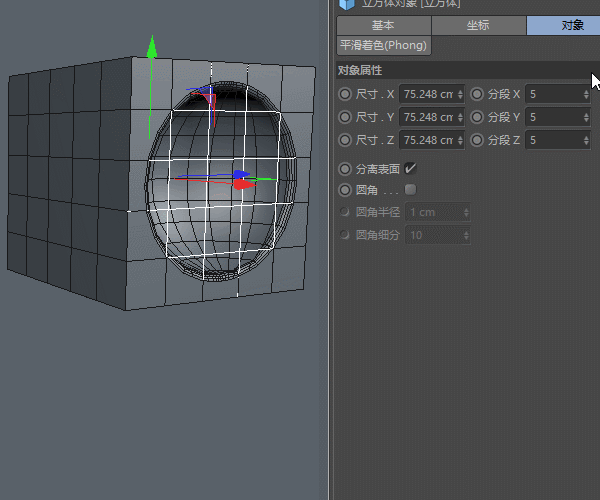Viewport: 600px width, 500px height.
Task: Switch to the 坐标 tab
Action: (479, 25)
